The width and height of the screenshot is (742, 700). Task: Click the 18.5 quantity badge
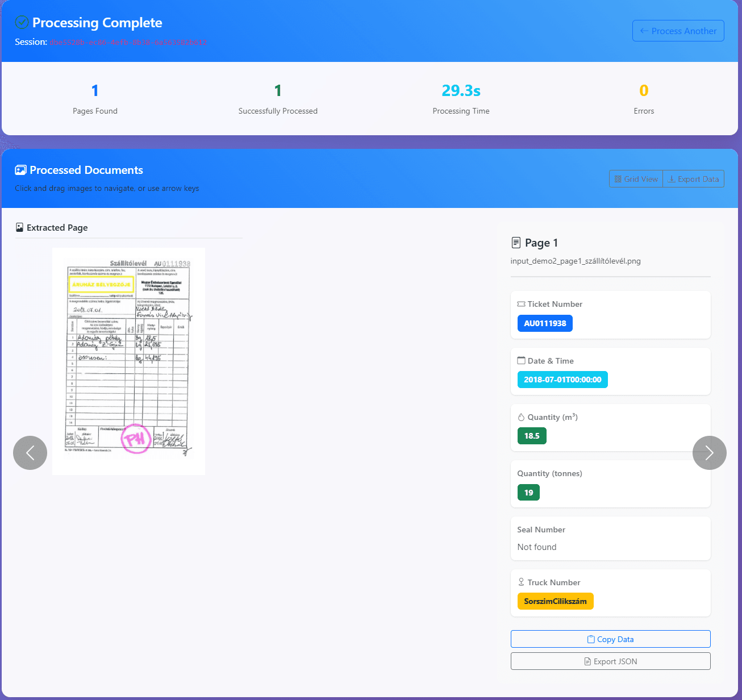532,436
